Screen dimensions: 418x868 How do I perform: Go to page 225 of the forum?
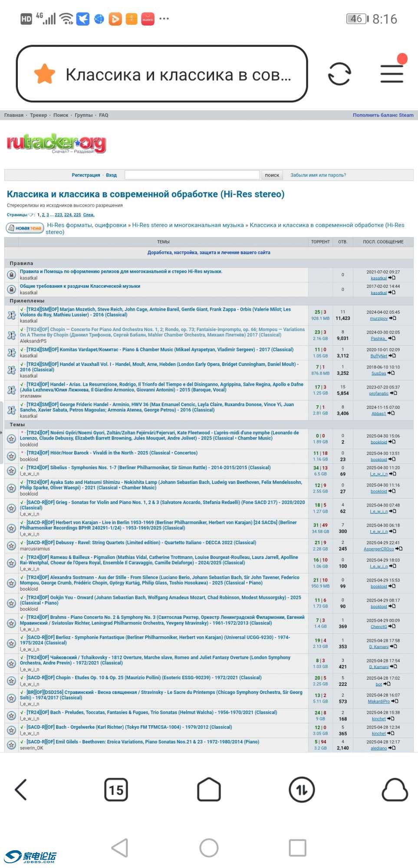click(77, 215)
